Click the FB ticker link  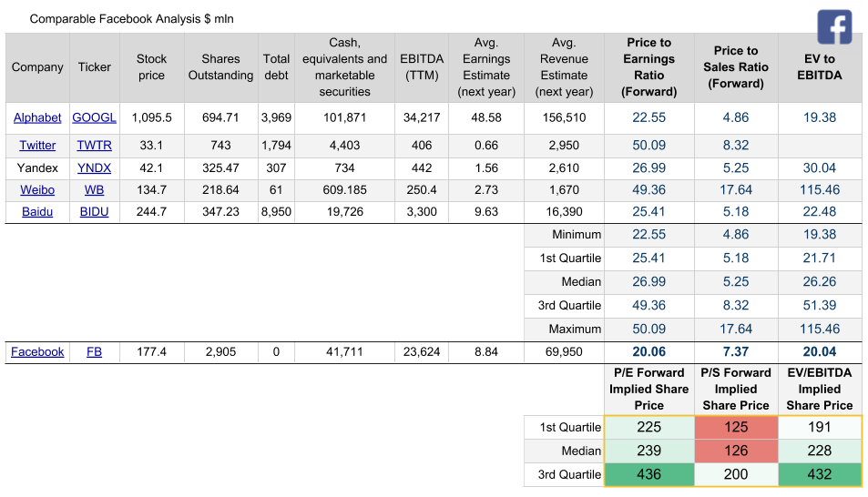point(94,352)
